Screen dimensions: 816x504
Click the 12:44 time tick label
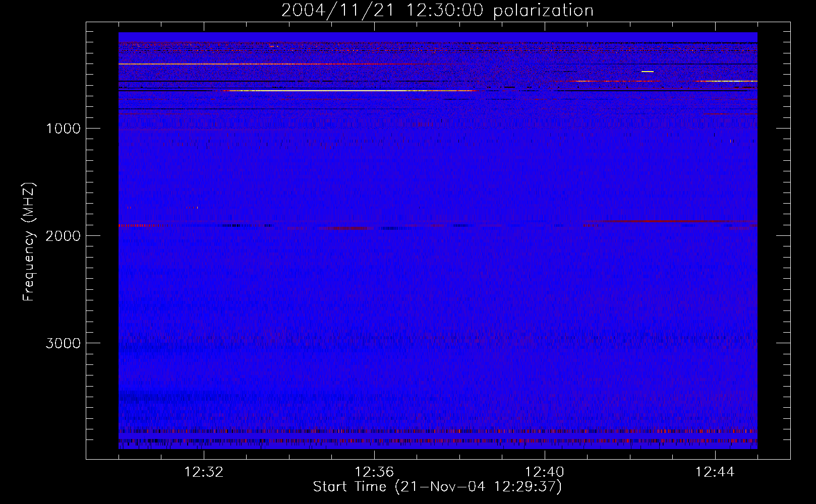[x=715, y=472]
